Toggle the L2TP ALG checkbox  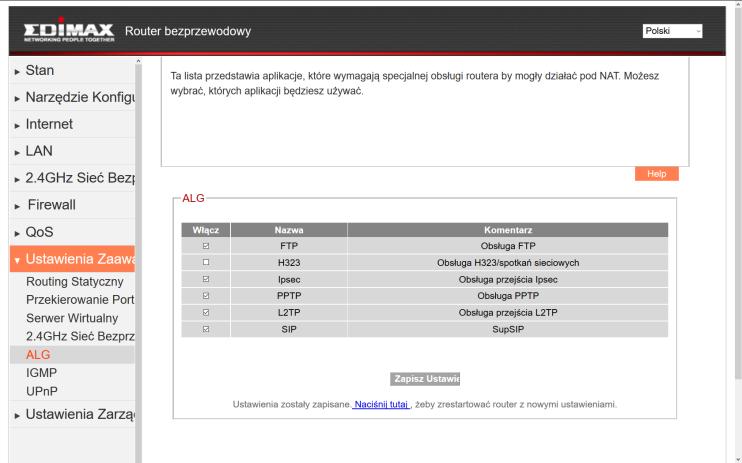coord(206,312)
